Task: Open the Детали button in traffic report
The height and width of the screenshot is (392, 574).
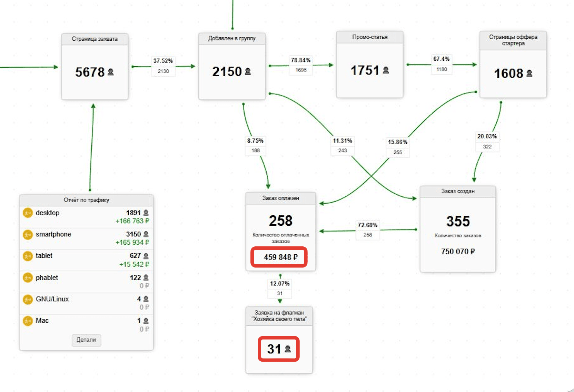Action: pos(86,340)
